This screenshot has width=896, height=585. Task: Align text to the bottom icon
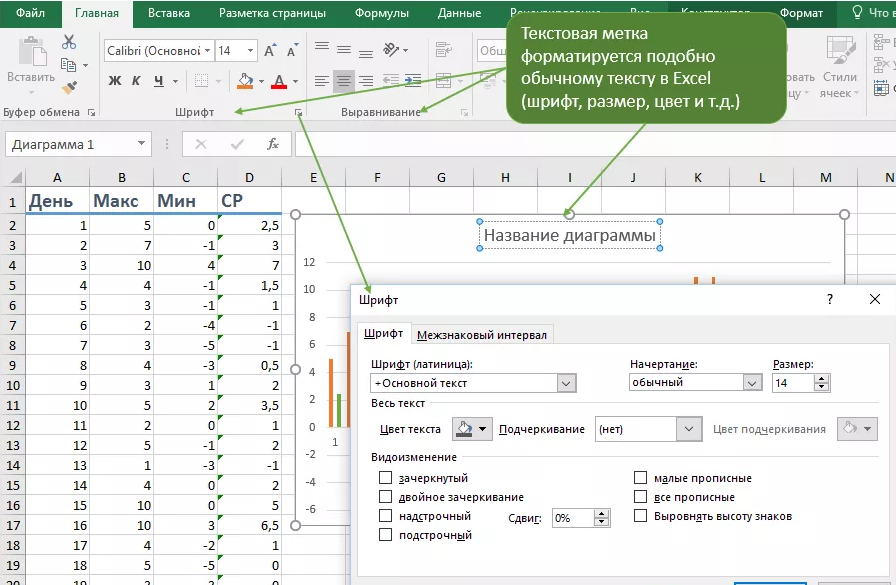[366, 53]
